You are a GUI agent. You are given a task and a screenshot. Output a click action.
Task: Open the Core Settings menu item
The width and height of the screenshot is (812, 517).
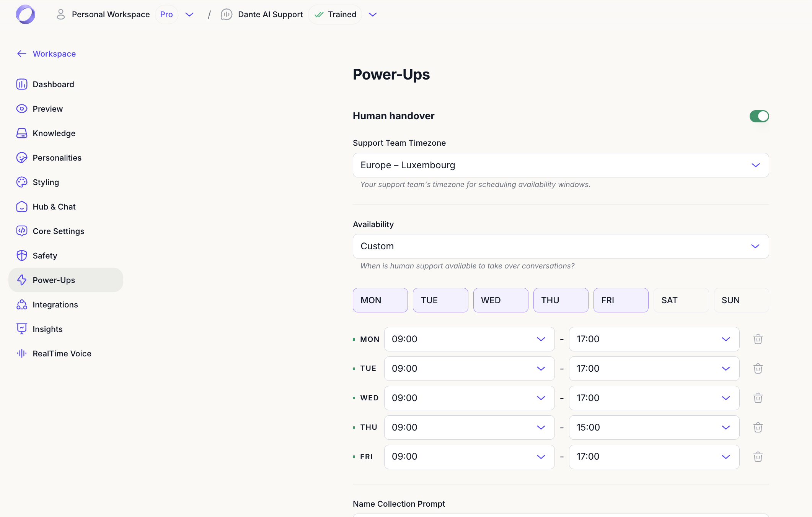(66, 231)
